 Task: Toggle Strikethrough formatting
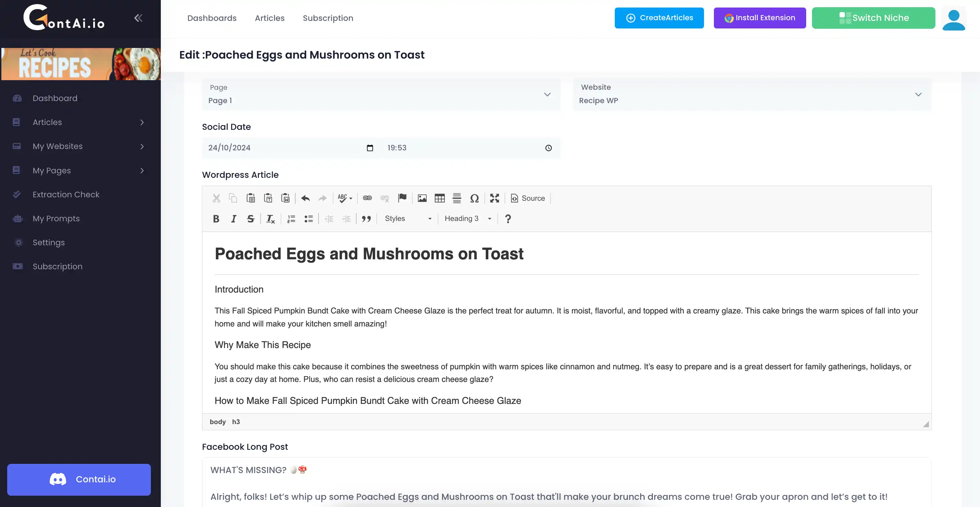(250, 219)
